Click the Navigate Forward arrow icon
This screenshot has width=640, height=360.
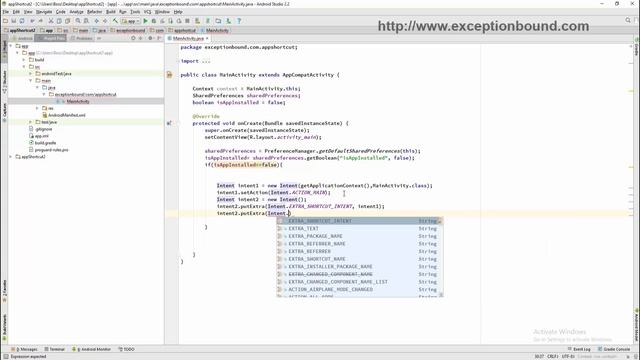(x=105, y=21)
